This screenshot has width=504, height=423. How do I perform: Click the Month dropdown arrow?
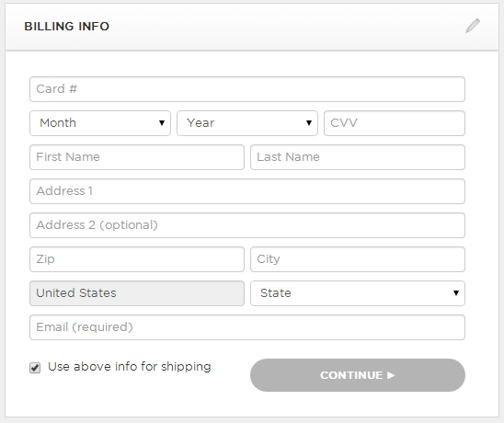[x=162, y=123]
